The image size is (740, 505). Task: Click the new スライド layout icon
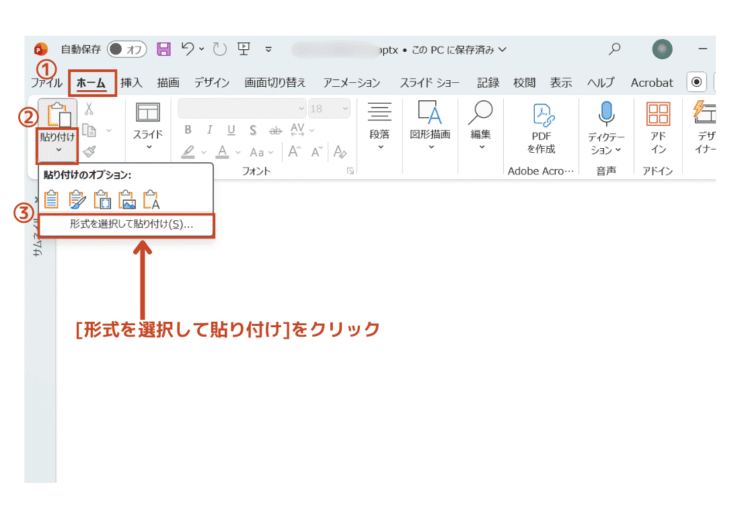(x=148, y=113)
